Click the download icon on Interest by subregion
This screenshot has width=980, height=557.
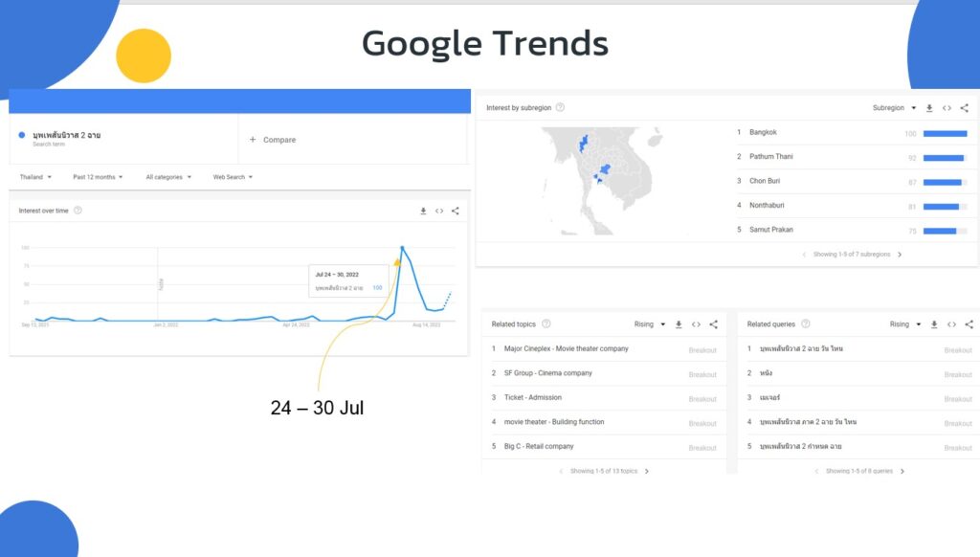point(929,108)
